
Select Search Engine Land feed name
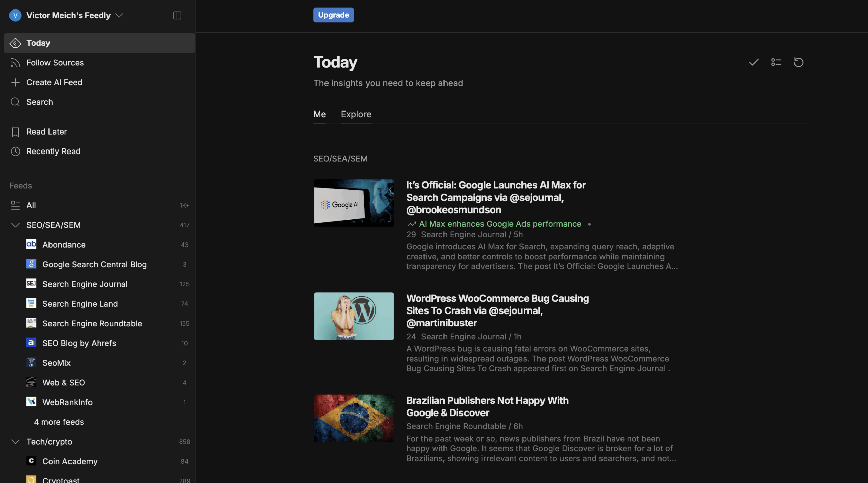[80, 304]
